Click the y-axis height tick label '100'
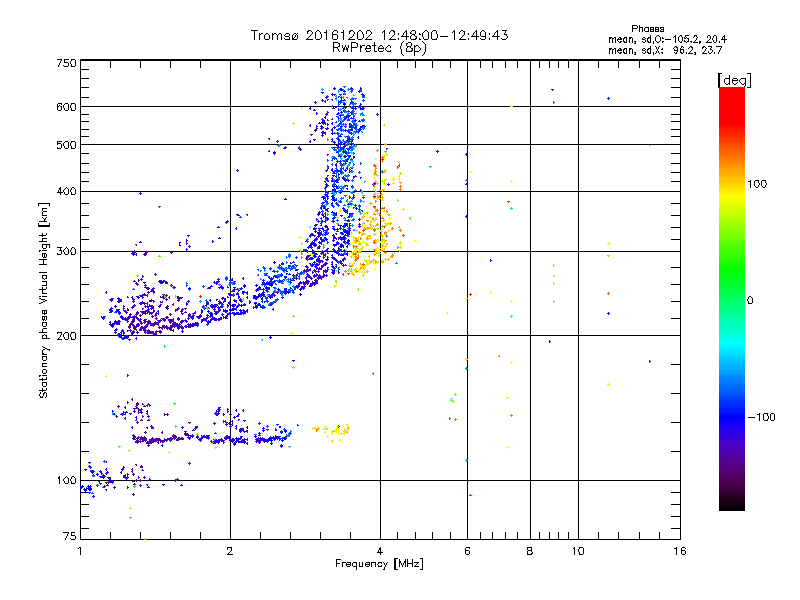This screenshot has width=800, height=600. click(66, 481)
